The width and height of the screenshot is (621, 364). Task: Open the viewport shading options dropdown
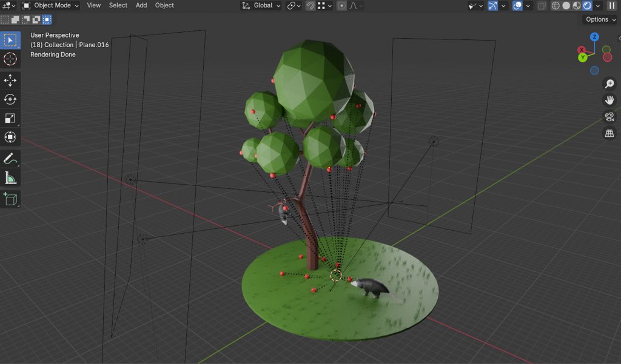pyautogui.click(x=598, y=5)
